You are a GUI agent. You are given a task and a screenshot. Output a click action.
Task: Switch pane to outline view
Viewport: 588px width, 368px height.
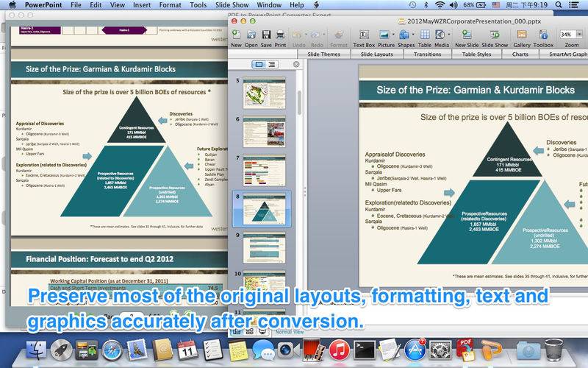tap(272, 64)
